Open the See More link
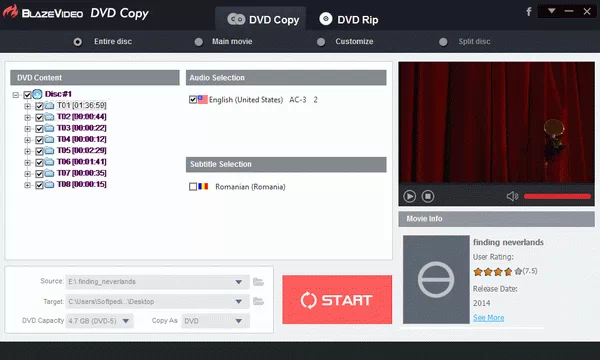The height and width of the screenshot is (360, 600). (488, 318)
